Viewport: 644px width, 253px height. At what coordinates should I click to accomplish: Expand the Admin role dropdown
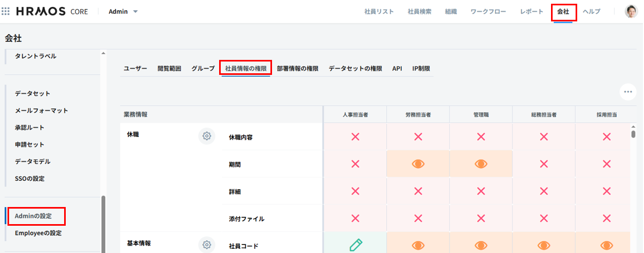(x=123, y=11)
